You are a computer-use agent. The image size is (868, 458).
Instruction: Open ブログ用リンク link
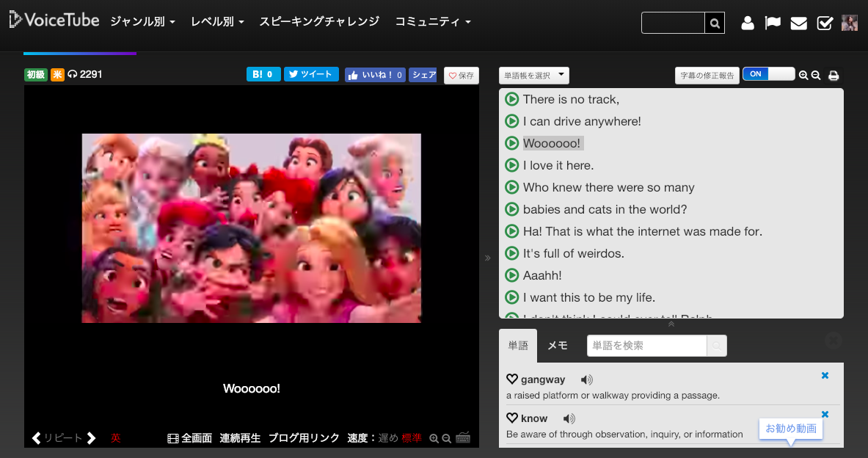[x=304, y=438]
